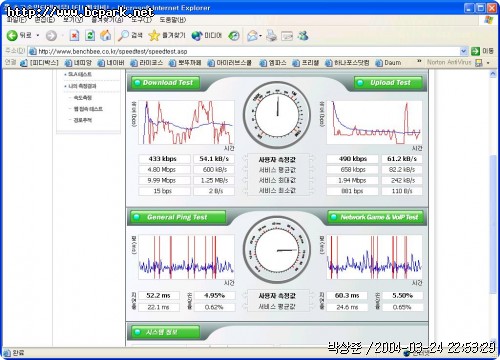Open the 도구(T) menu
This screenshot has height=360, width=500.
(141, 20)
